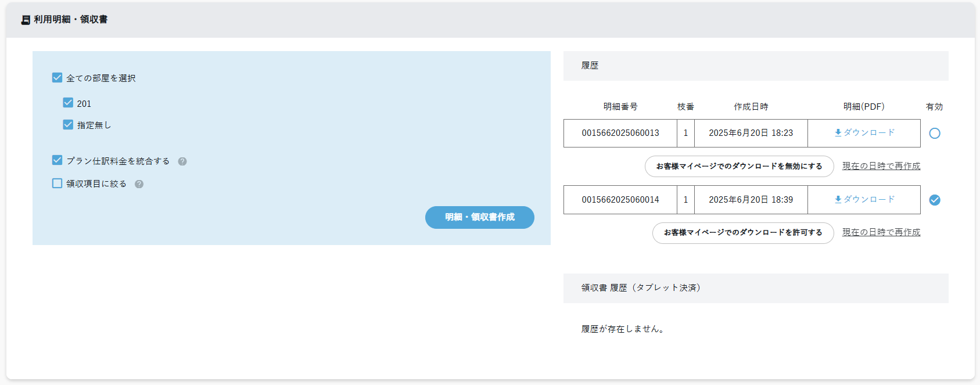Click the creation date 2025年6月20日 18:39 cell

pos(751,200)
